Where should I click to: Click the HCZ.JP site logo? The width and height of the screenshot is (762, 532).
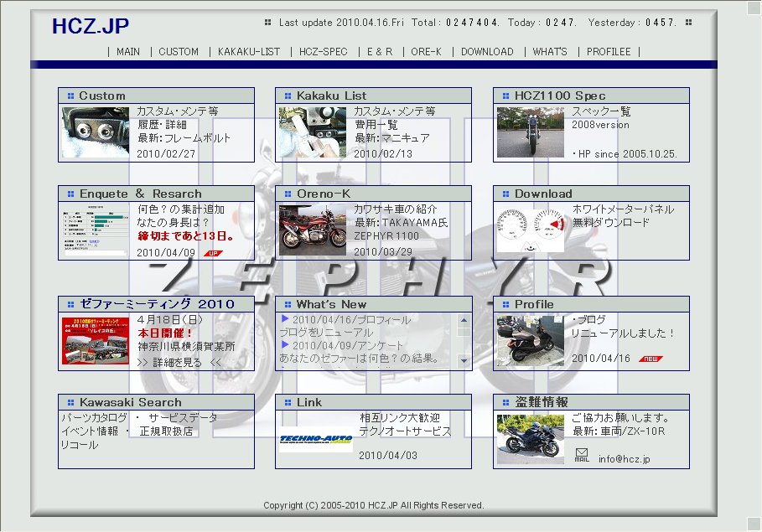coord(91,26)
